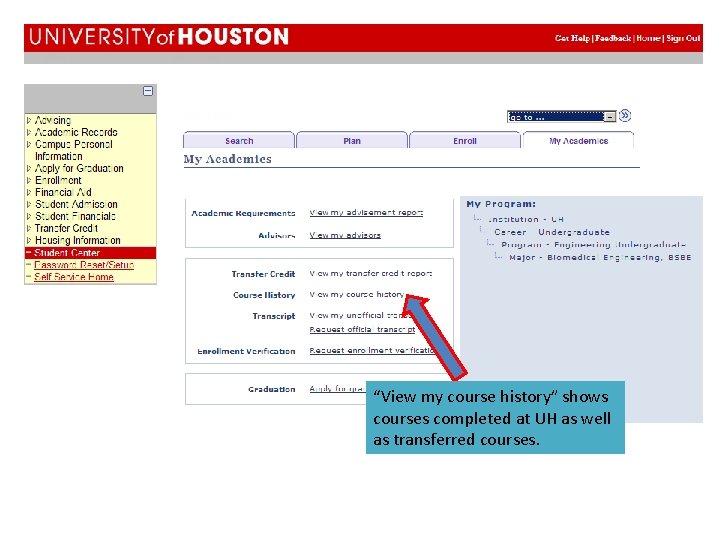Viewport: 720px width, 540px height.
Task: Click Get Help in the header
Action: [572, 38]
